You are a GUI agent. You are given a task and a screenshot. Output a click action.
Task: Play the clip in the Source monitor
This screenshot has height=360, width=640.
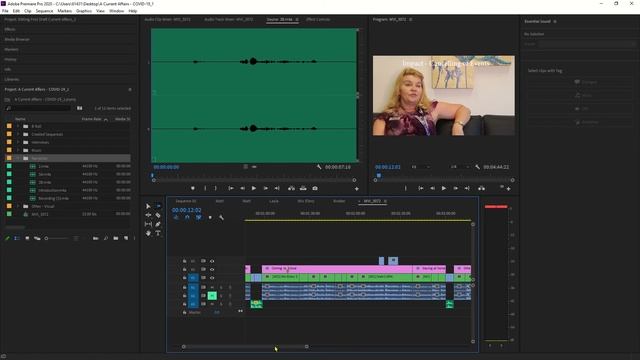click(x=253, y=188)
